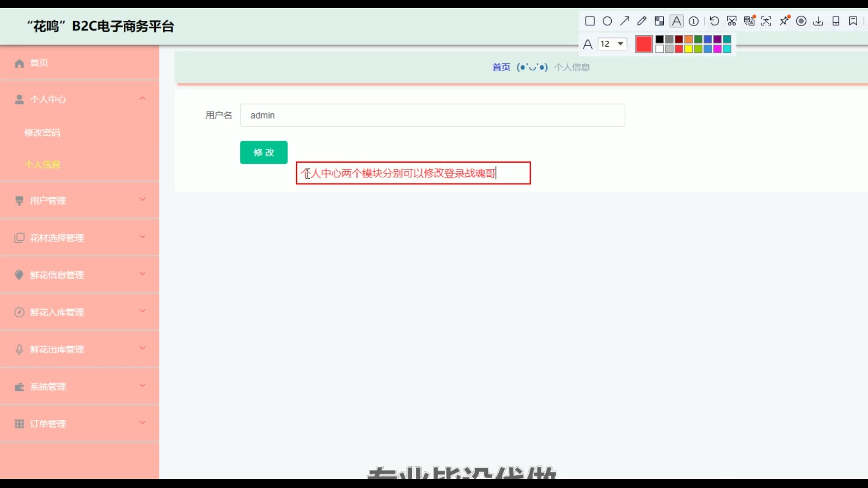The height and width of the screenshot is (488, 868).
Task: Select the rectangle annotation tool
Action: pyautogui.click(x=590, y=21)
